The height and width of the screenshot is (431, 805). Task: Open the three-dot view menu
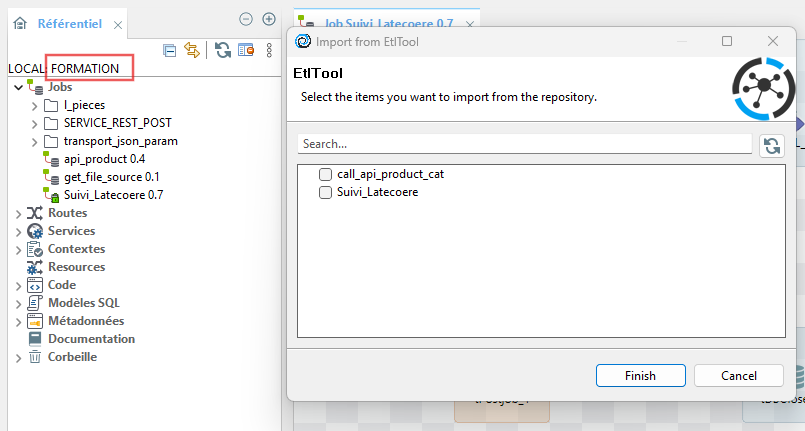[269, 50]
